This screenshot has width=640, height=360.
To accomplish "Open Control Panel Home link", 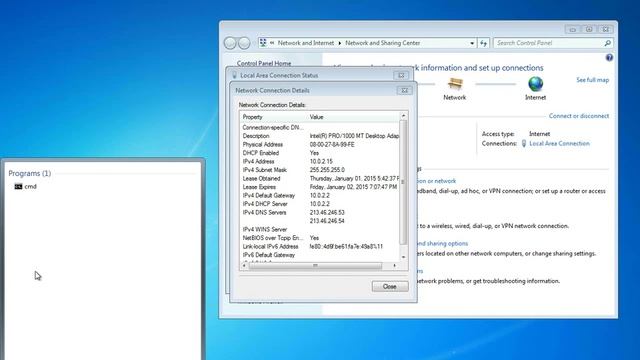I will [264, 63].
